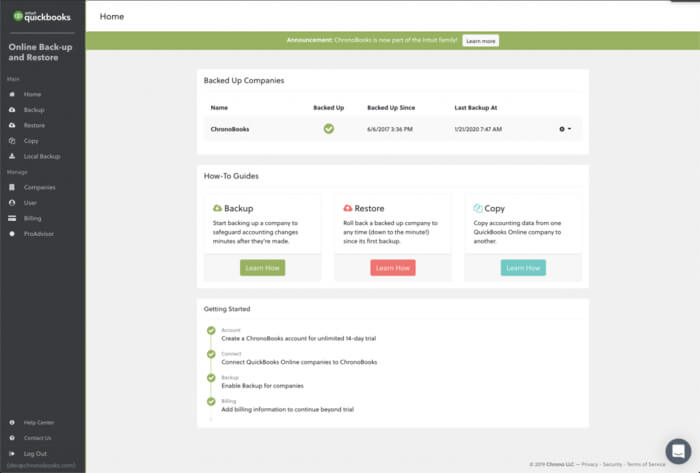Open the chat widget bubble
The image size is (700, 473).
(678, 451)
